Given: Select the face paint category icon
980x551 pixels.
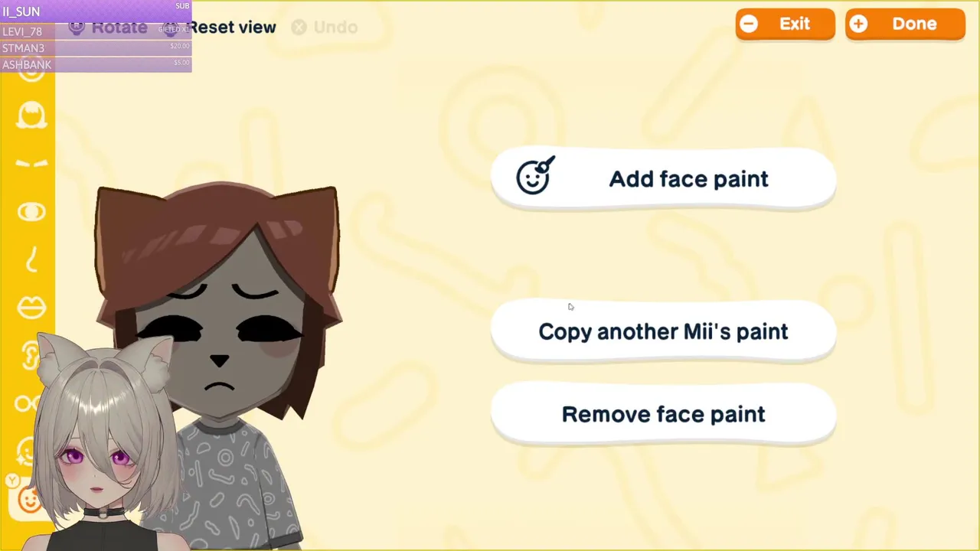Looking at the screenshot, I should (29, 499).
